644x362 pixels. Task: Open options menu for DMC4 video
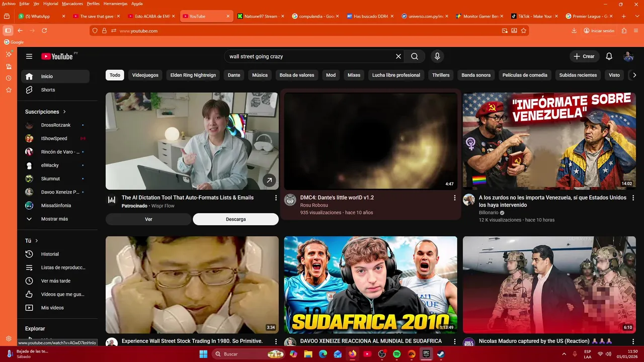click(455, 198)
